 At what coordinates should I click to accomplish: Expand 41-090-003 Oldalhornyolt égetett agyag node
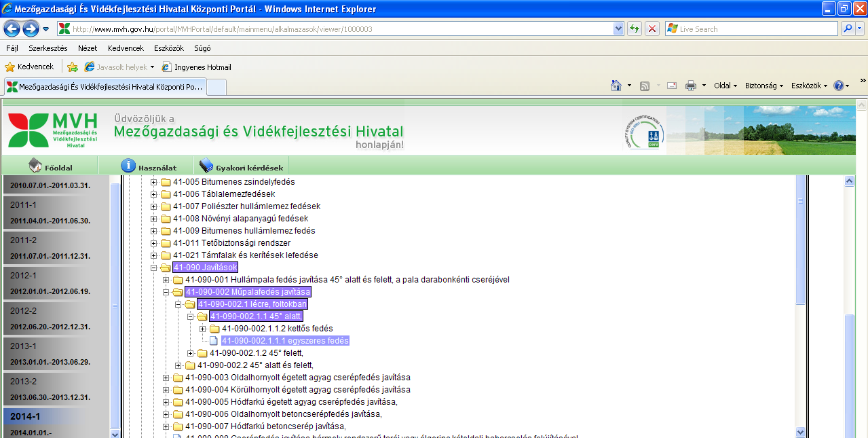pyautogui.click(x=166, y=378)
